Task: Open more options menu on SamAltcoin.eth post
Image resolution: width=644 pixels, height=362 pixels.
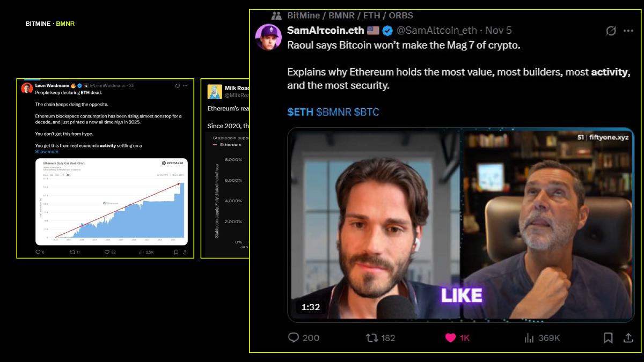Action: tap(628, 31)
